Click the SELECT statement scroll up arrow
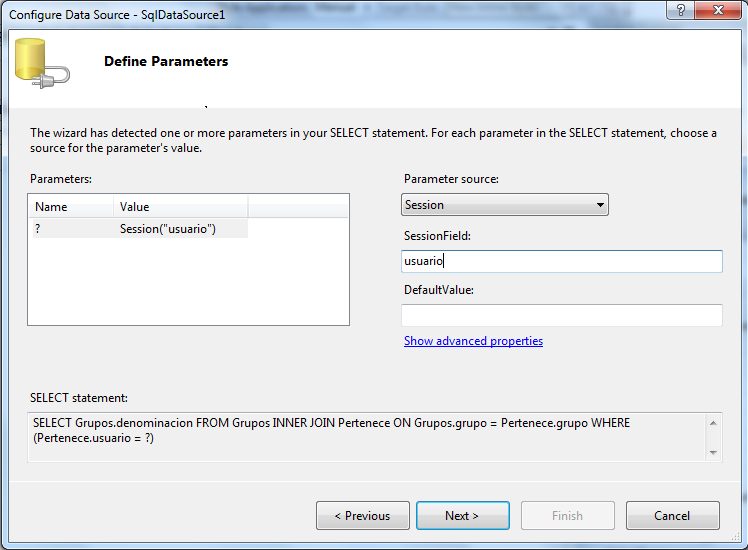 (713, 423)
